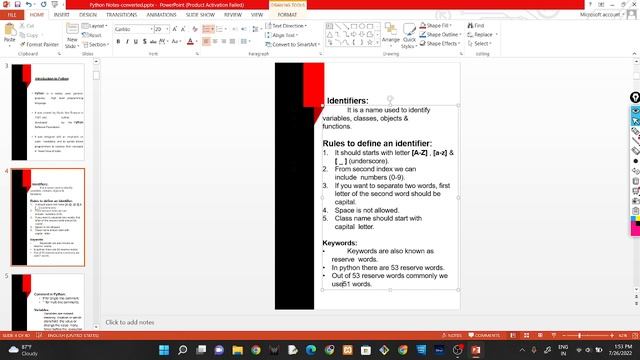
Task: Switch to the SLIDE SHOW tab
Action: tap(200, 15)
